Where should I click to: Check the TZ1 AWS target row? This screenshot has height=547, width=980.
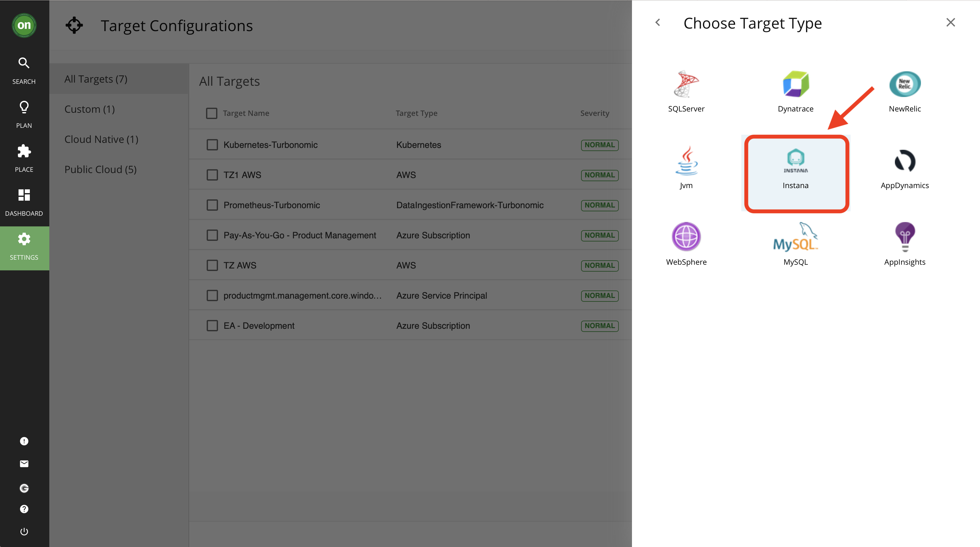tap(212, 175)
